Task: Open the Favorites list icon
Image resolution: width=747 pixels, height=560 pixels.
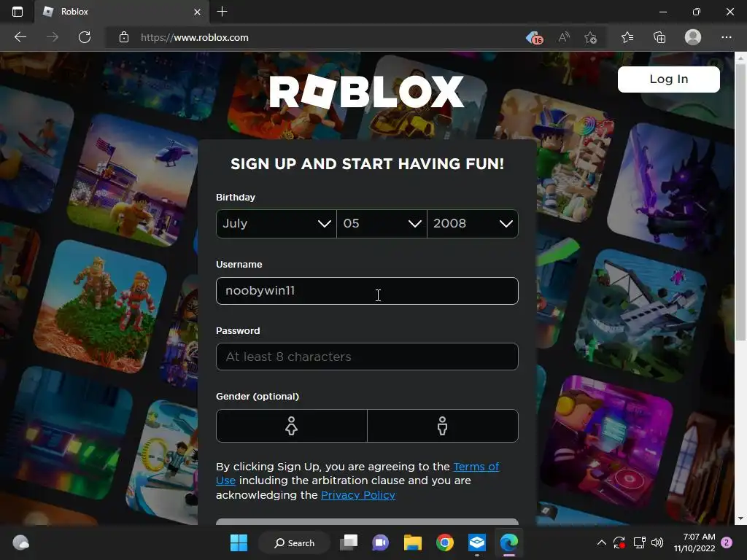Action: pyautogui.click(x=627, y=37)
